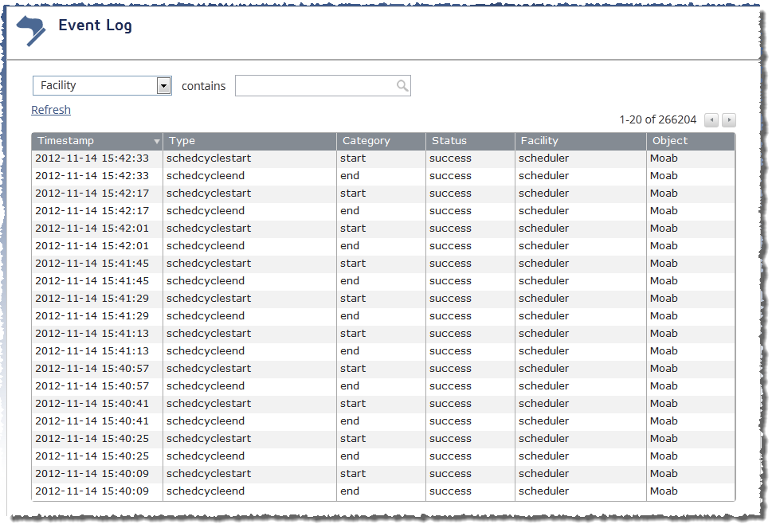Sort by Timestamp column header
The image size is (776, 532).
pyautogui.click(x=97, y=141)
